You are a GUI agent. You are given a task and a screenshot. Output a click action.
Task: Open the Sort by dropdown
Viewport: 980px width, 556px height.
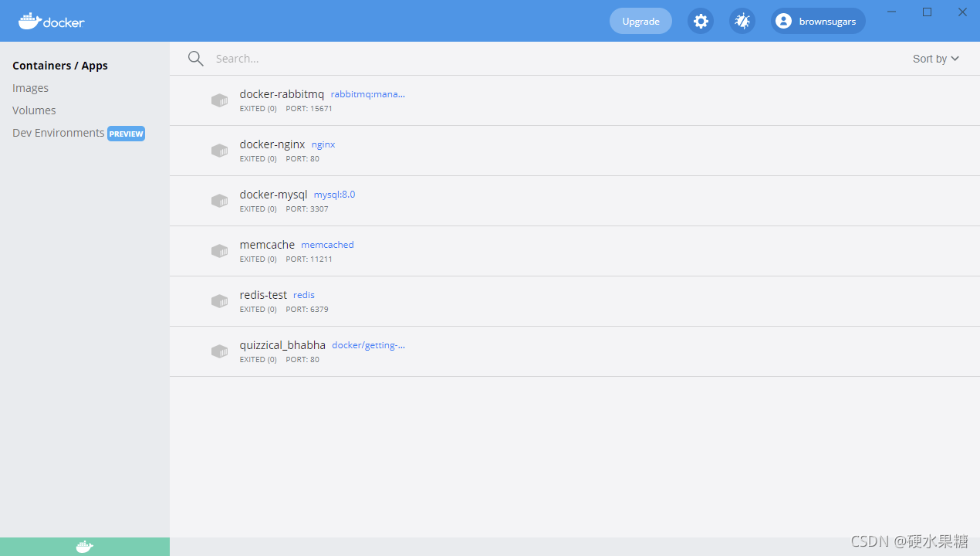[935, 59]
